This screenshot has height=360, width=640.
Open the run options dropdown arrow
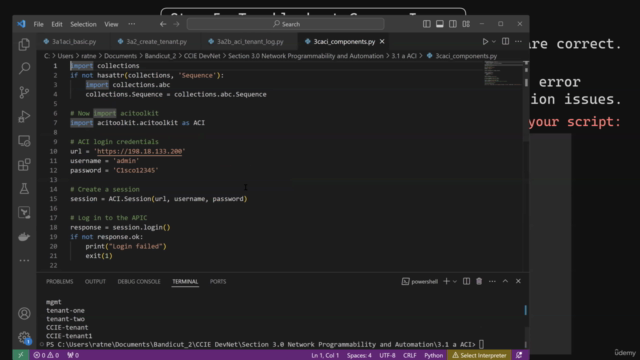[494, 42]
